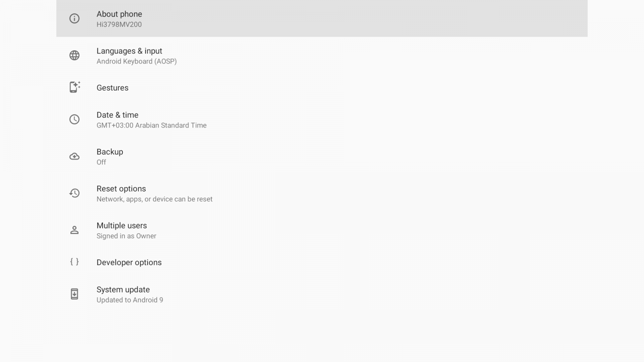Screen dimensions: 644x362
Task: Open Multiple users settings
Action: (122, 226)
